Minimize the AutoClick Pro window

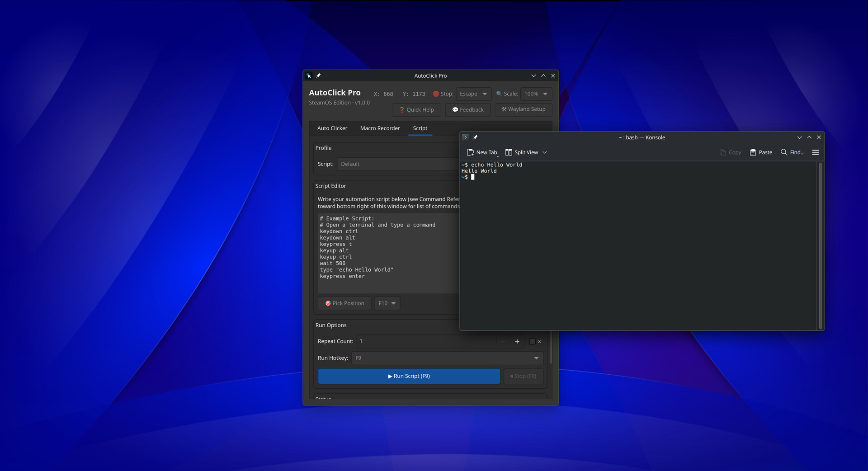[x=533, y=75]
